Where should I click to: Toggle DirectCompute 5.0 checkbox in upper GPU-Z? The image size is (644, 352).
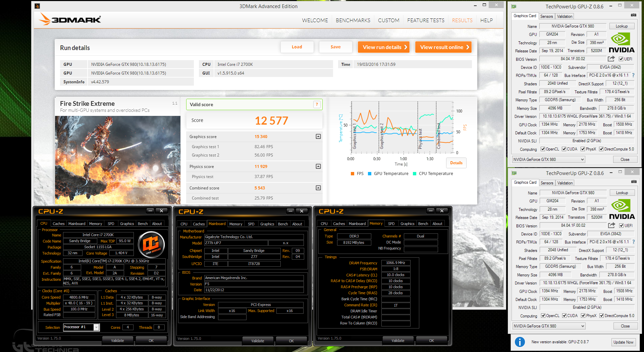[601, 149]
